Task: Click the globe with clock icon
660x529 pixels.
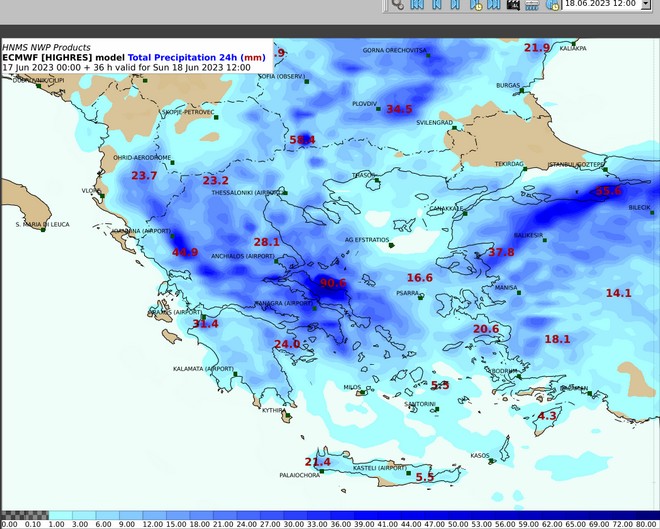Action: point(552,5)
